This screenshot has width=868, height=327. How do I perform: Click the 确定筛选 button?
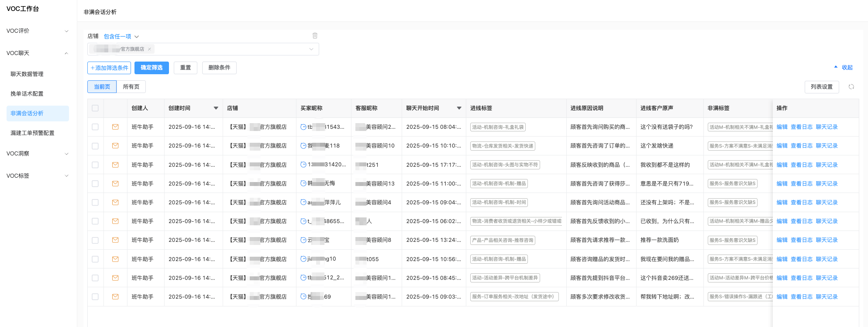coord(152,68)
